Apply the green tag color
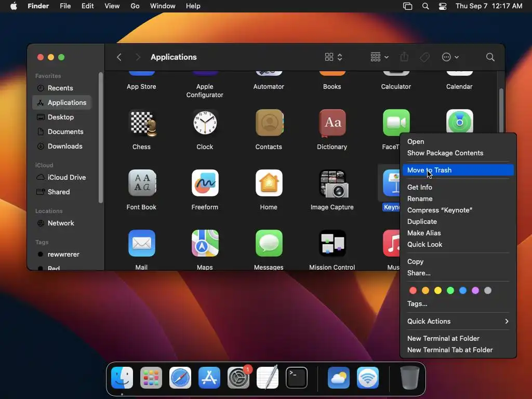The width and height of the screenshot is (532, 399). tap(450, 290)
